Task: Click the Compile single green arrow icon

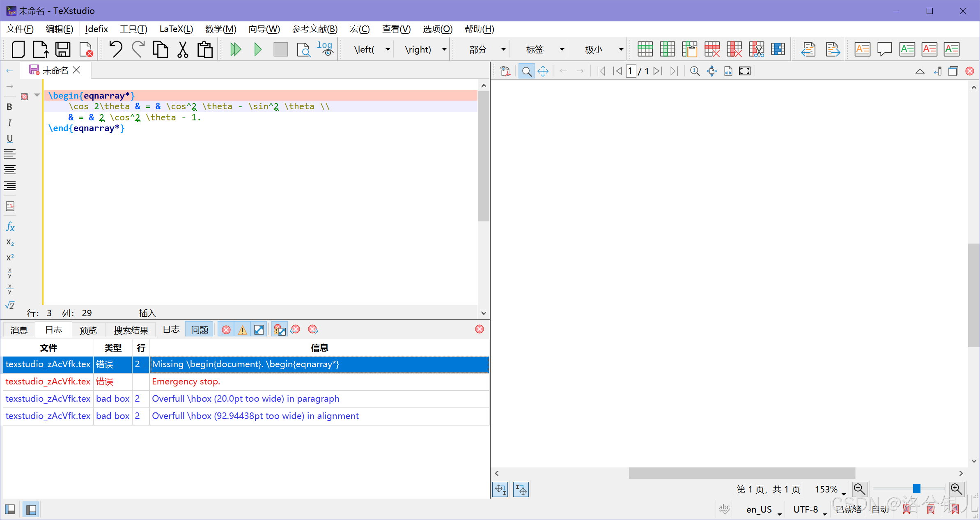Action: tap(258, 50)
